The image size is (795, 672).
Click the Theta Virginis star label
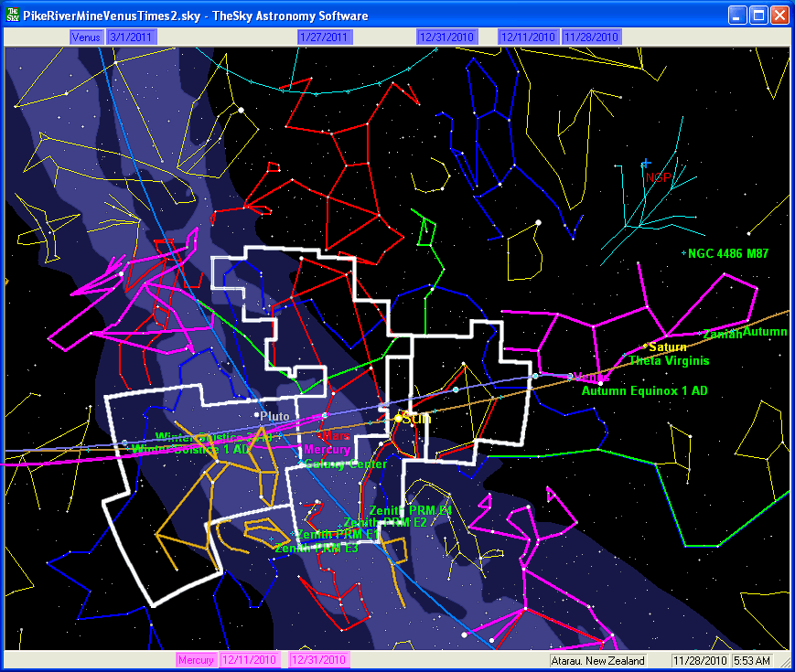coord(669,361)
